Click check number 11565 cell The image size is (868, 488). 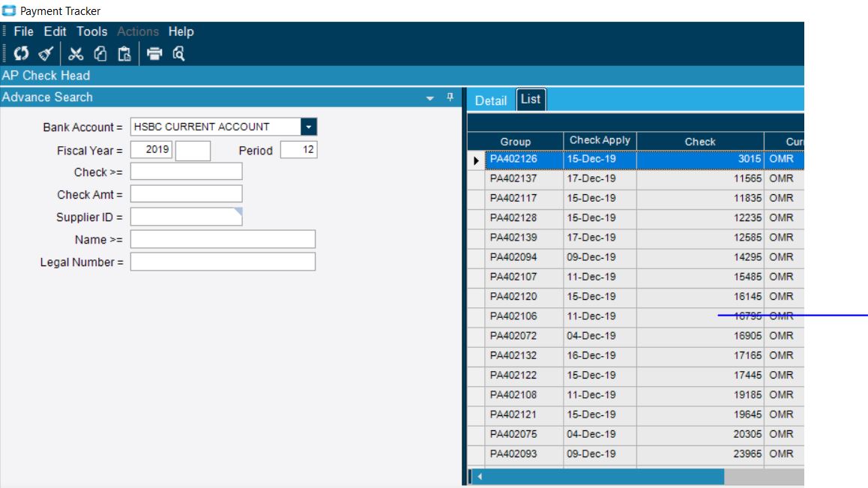(x=700, y=178)
